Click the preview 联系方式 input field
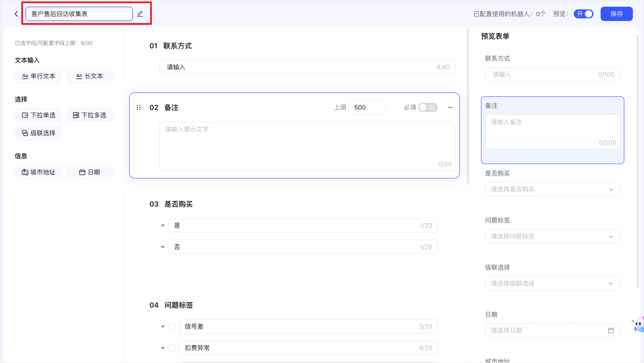Image resolution: width=644 pixels, height=363 pixels. point(553,74)
